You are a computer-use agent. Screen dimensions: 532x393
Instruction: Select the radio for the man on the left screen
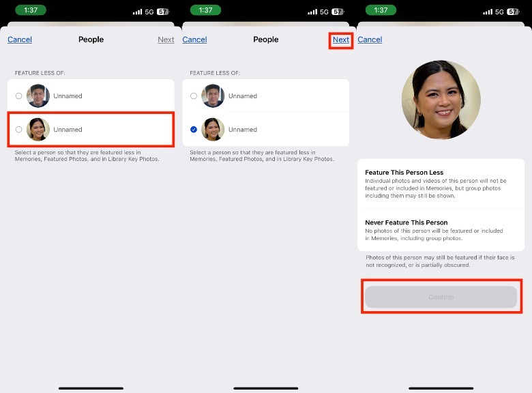pos(19,96)
